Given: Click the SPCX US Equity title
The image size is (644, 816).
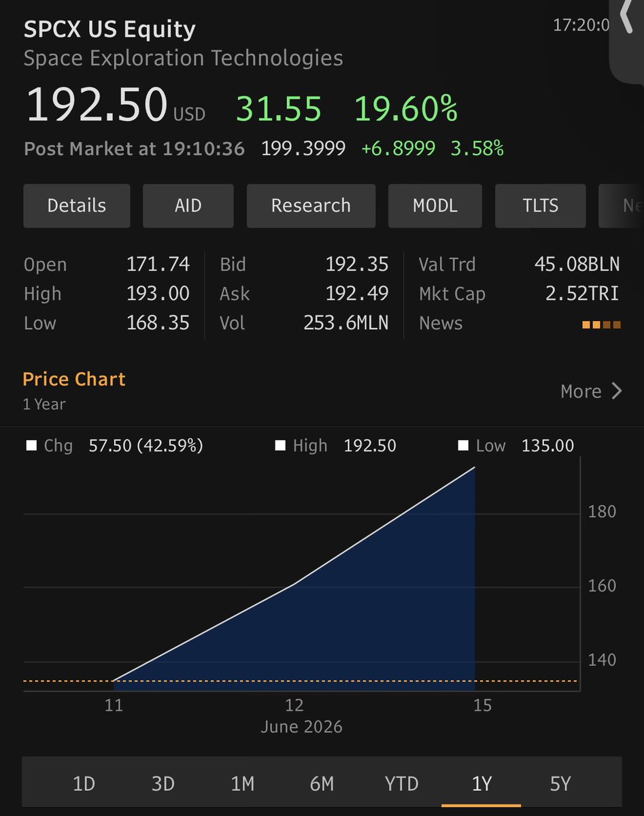Looking at the screenshot, I should coord(109,29).
